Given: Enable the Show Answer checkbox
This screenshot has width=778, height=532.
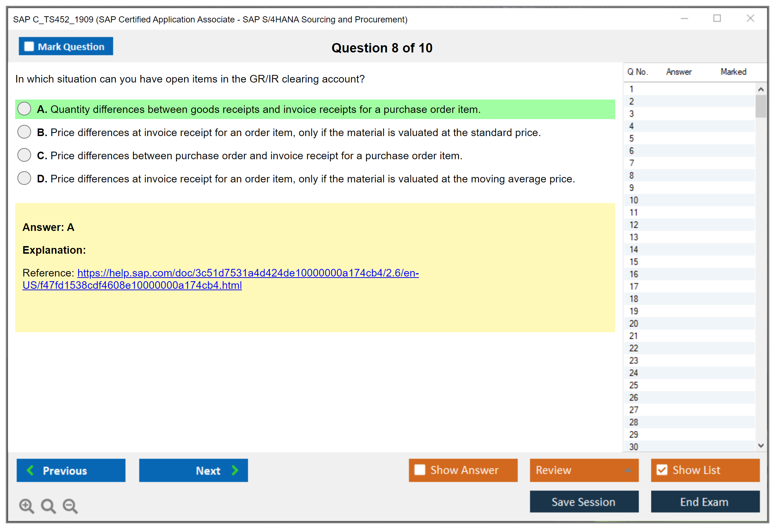Looking at the screenshot, I should [420, 470].
